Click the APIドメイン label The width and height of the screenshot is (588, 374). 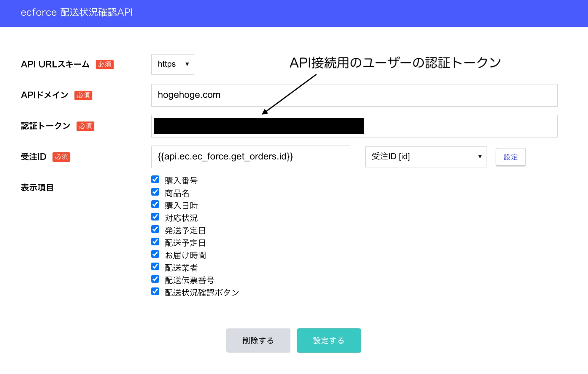click(45, 95)
